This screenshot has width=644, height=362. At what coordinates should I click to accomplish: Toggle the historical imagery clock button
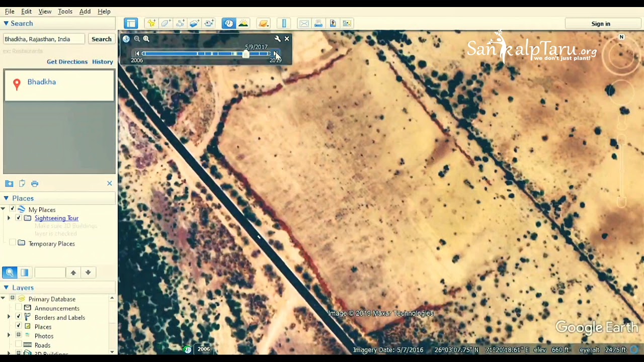coord(229,23)
